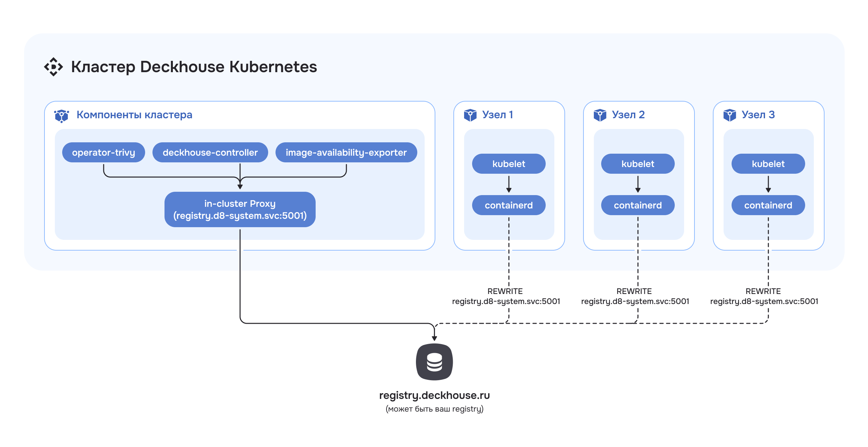Click the Узел 3 node cube icon

click(730, 115)
